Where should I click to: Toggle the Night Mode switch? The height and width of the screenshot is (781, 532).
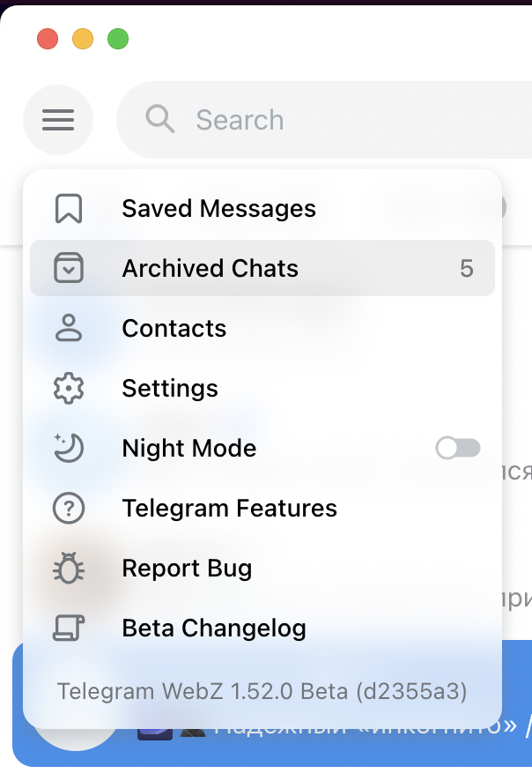pyautogui.click(x=458, y=449)
